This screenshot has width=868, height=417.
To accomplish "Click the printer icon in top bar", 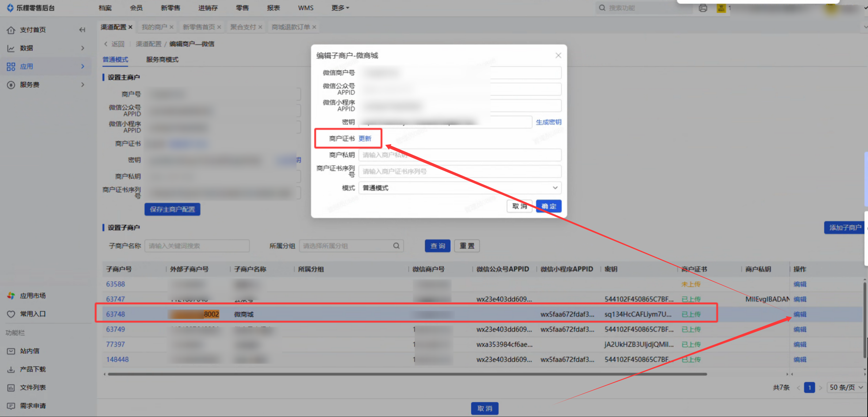I will [703, 8].
